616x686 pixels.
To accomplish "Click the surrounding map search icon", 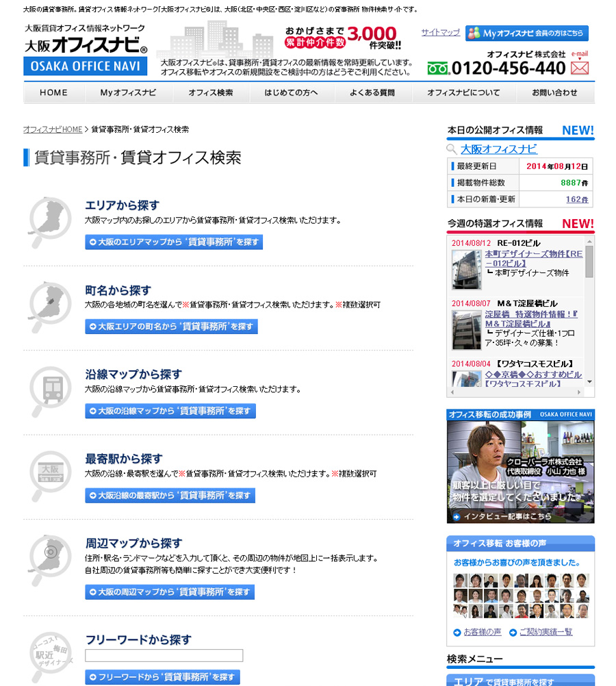I will pos(49,561).
